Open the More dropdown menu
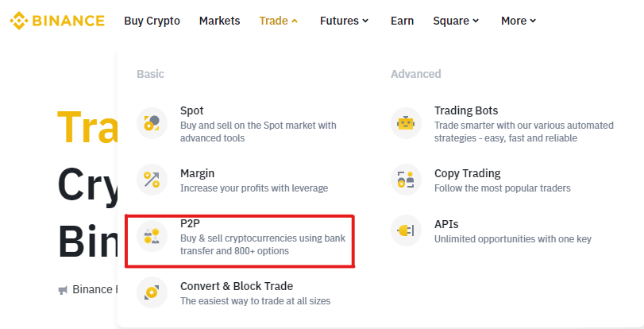644x329 pixels. pyautogui.click(x=519, y=21)
